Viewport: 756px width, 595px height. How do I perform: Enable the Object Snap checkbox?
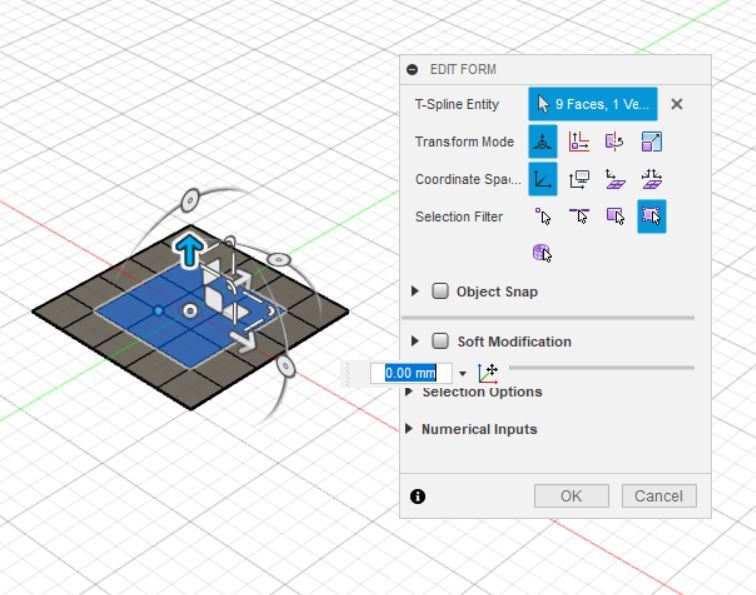click(440, 291)
